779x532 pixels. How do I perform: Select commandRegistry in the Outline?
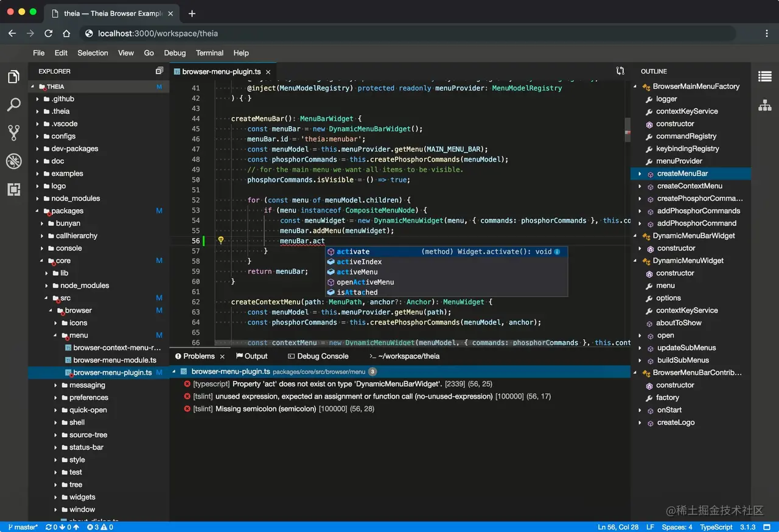[x=686, y=136]
